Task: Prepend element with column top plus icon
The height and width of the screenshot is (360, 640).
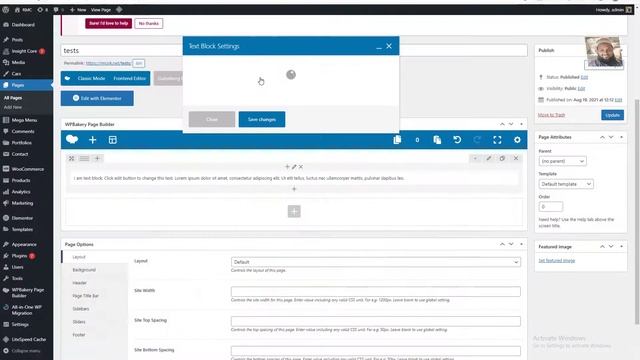Action: tap(287, 167)
